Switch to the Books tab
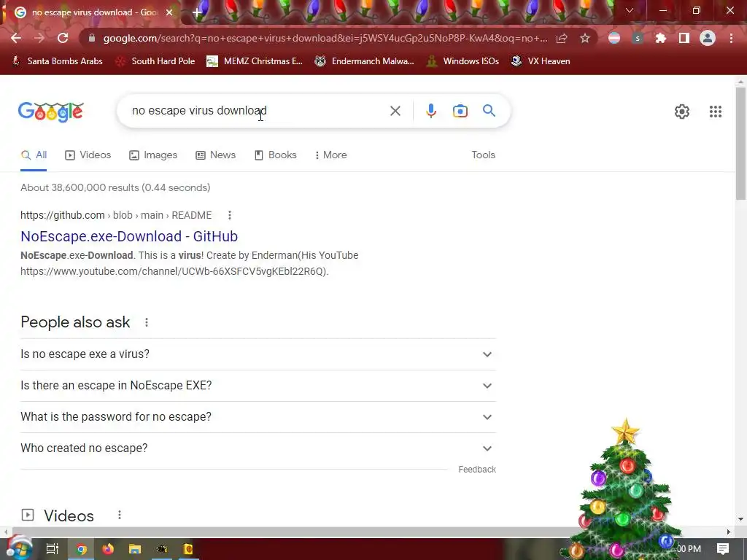 click(275, 155)
